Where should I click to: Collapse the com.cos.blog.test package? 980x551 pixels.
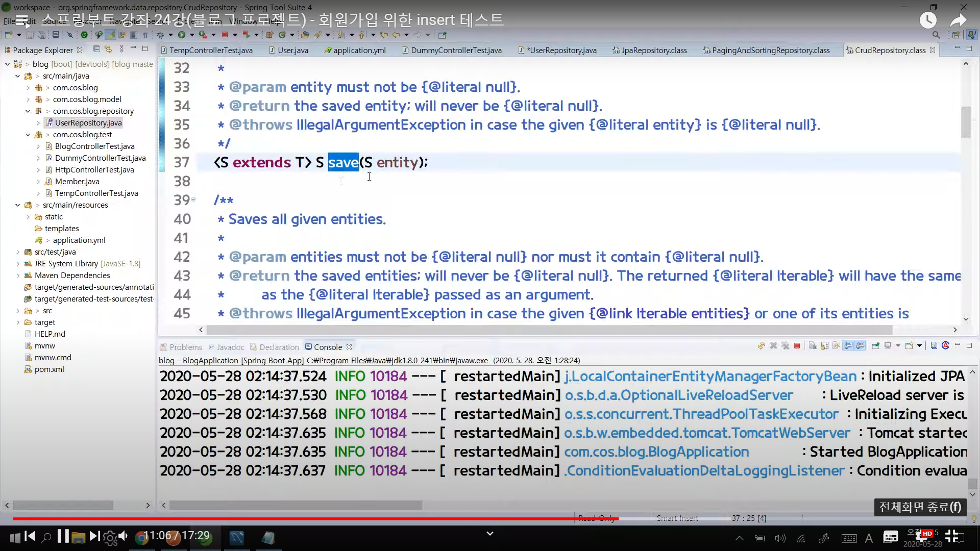28,135
